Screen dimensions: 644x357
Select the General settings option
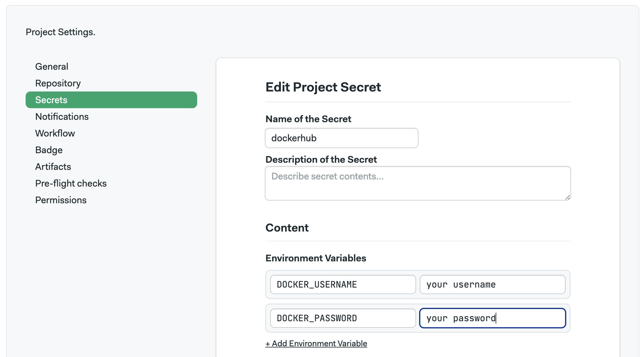coord(52,66)
